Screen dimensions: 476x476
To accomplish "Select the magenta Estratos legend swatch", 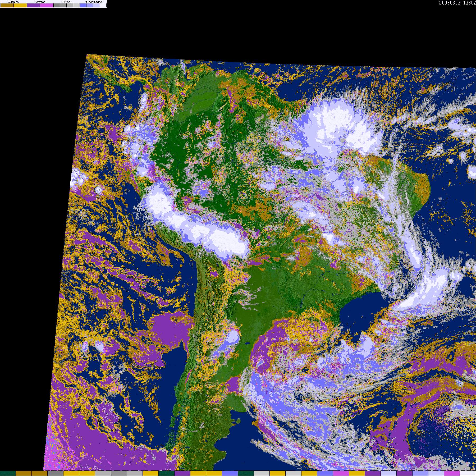I will pos(47,5).
